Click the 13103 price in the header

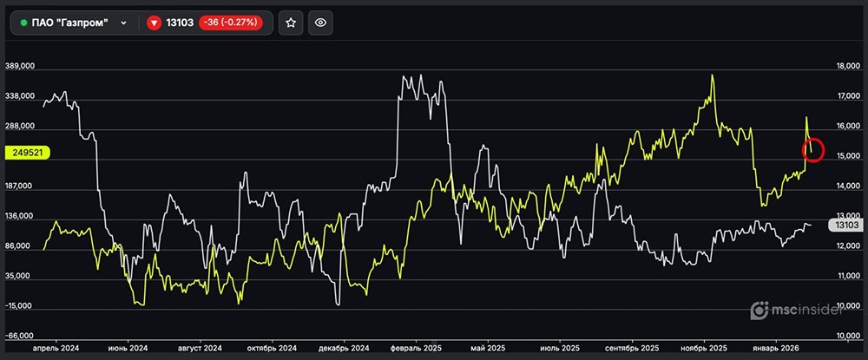(x=180, y=23)
